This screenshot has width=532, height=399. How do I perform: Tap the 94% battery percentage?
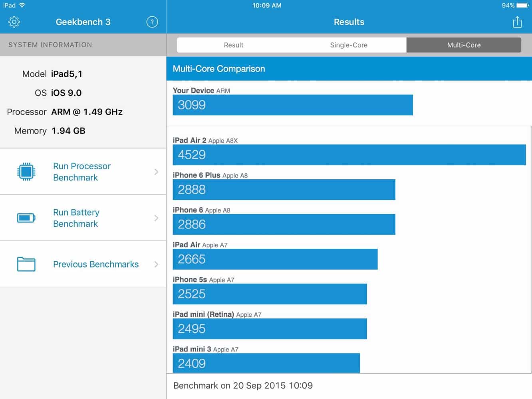coord(508,6)
